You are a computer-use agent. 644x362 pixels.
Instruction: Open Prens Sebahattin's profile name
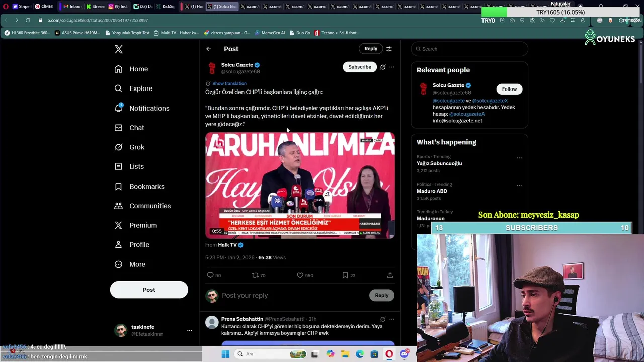(242, 319)
